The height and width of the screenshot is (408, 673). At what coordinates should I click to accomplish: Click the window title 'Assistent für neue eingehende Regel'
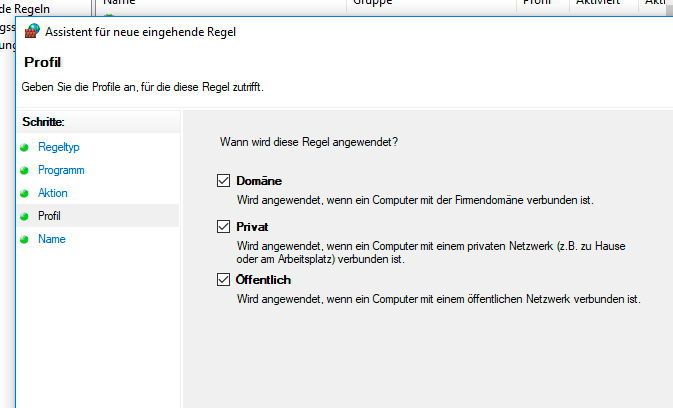click(141, 32)
